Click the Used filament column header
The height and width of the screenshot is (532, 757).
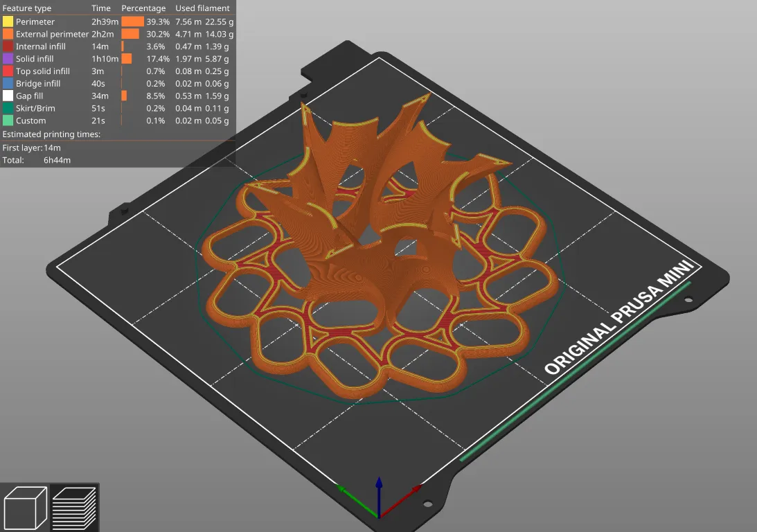pos(202,8)
